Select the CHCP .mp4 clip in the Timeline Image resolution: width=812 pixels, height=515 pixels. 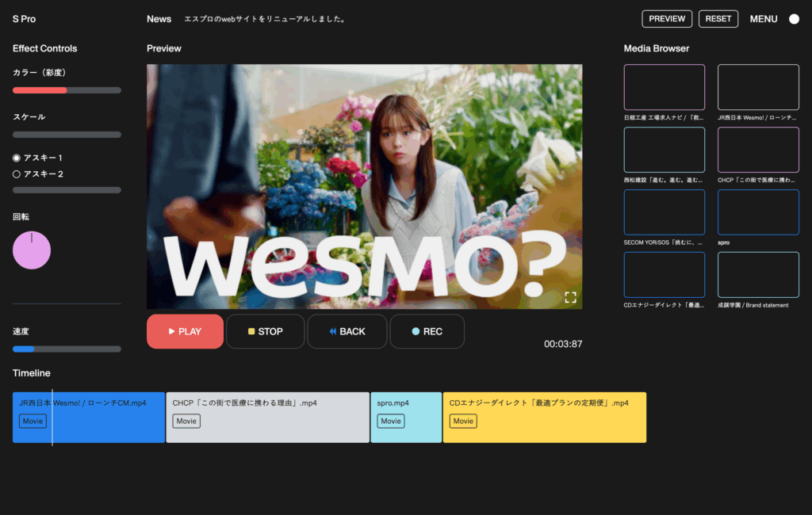point(268,418)
